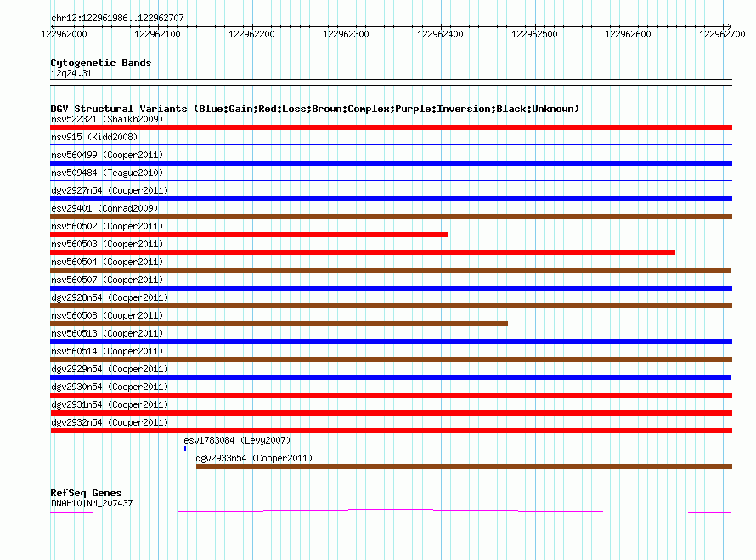This screenshot has width=756, height=560.
Task: Open the nsv509484 (Teague2010) variant label
Action: tap(107, 173)
